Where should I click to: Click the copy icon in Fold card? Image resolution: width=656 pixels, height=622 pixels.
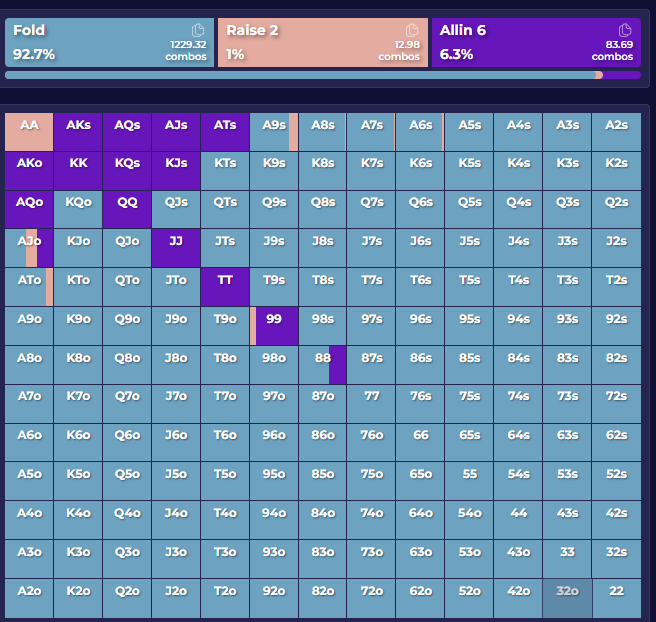[198, 30]
